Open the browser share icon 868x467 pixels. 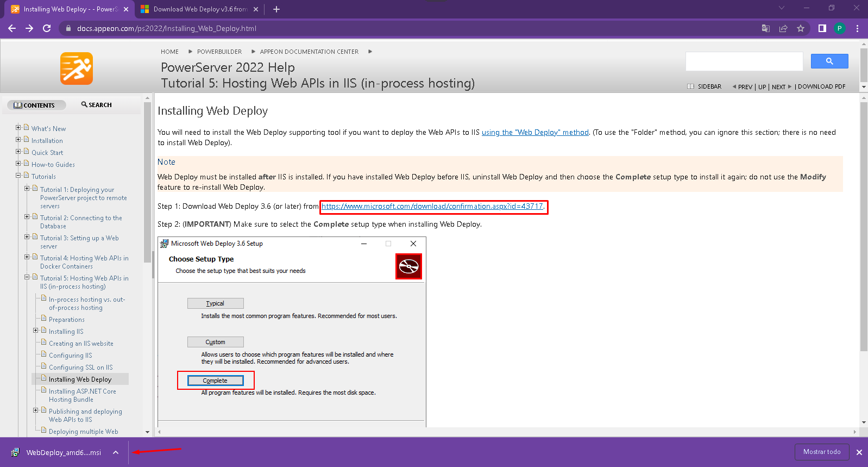[783, 28]
